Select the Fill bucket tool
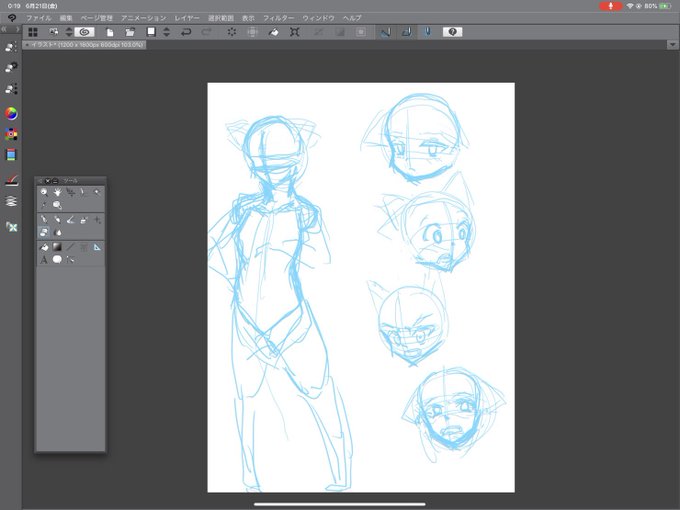 [x=44, y=247]
